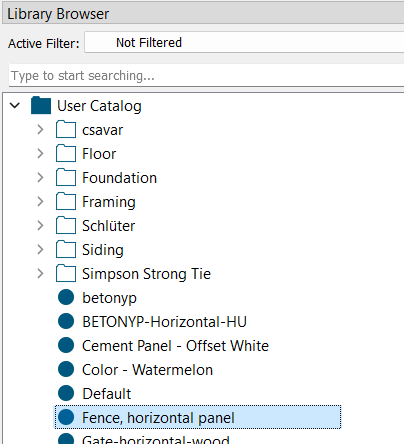Image resolution: width=404 pixels, height=444 pixels.
Task: Select the Color - Watermelon material icon
Action: tap(66, 369)
